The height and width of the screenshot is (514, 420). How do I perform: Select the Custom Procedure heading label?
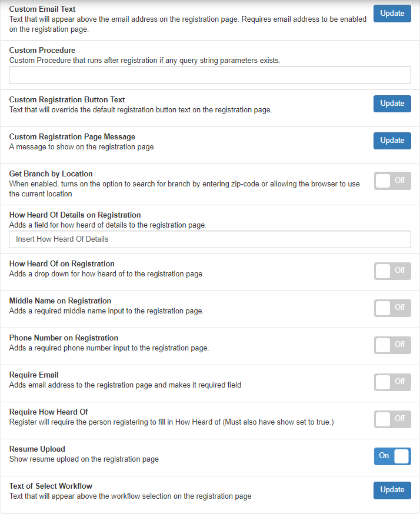coord(42,51)
